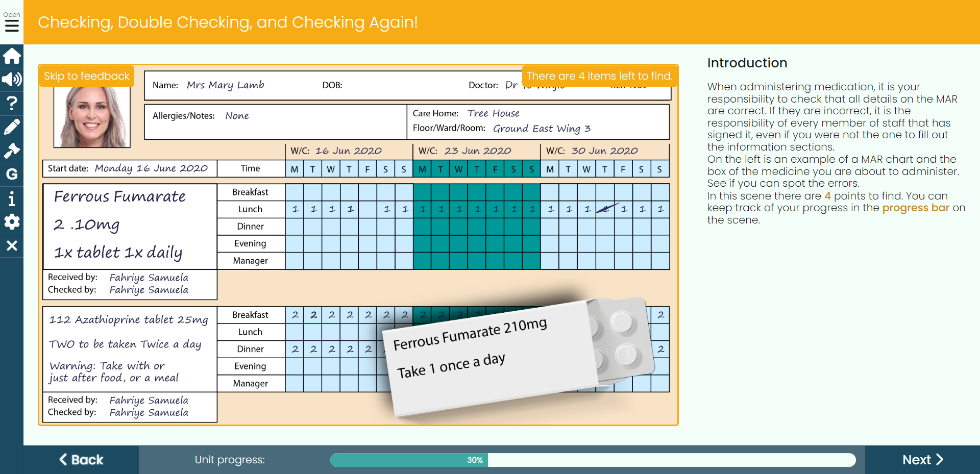Open the notes pencil icon
Screen dimensions: 980x474
point(12,127)
